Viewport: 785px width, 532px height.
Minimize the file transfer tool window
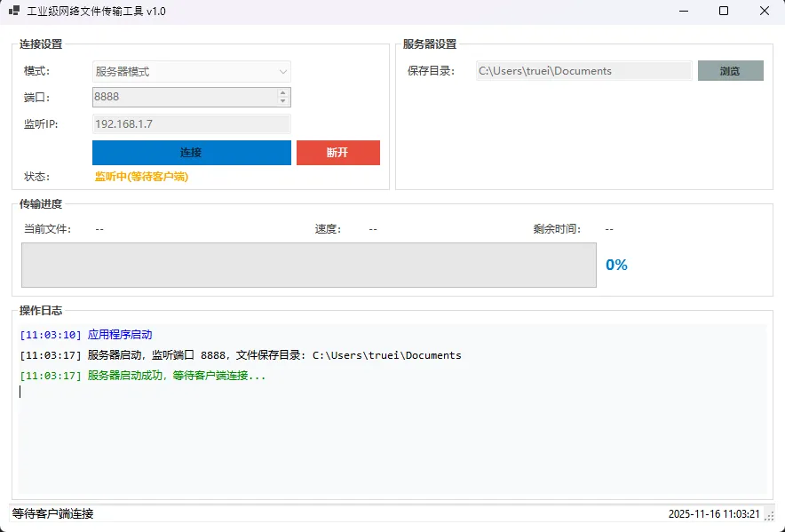tap(683, 12)
